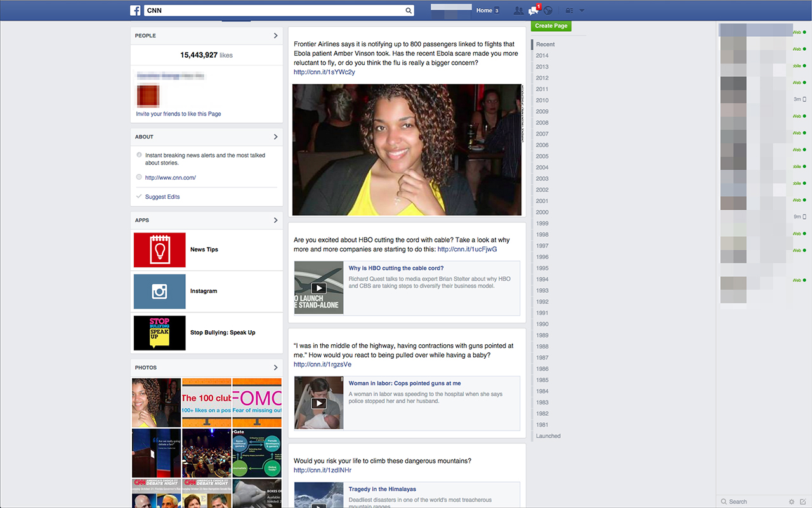This screenshot has width=812, height=508.
Task: Click the 15,443,927 likes count
Action: [x=206, y=55]
